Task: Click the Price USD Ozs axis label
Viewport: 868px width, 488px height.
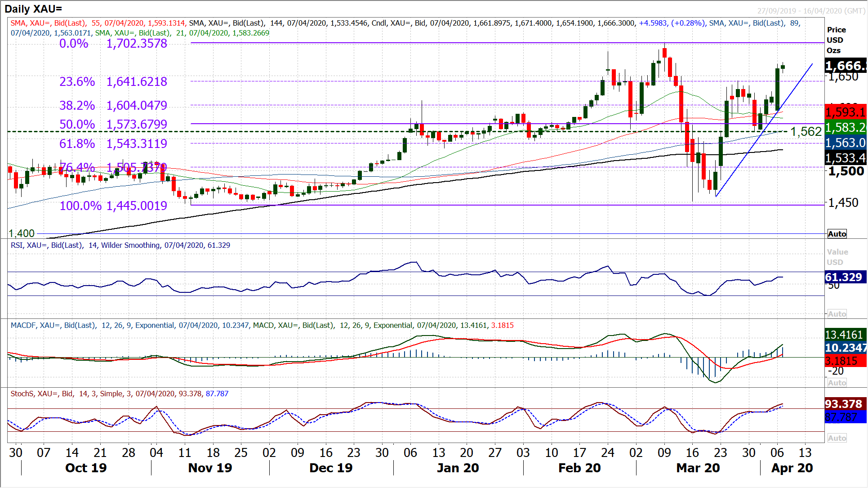Action: tap(837, 40)
